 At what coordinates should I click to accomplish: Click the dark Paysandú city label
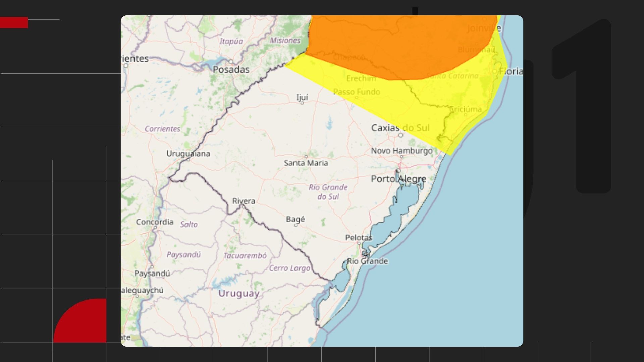(152, 274)
